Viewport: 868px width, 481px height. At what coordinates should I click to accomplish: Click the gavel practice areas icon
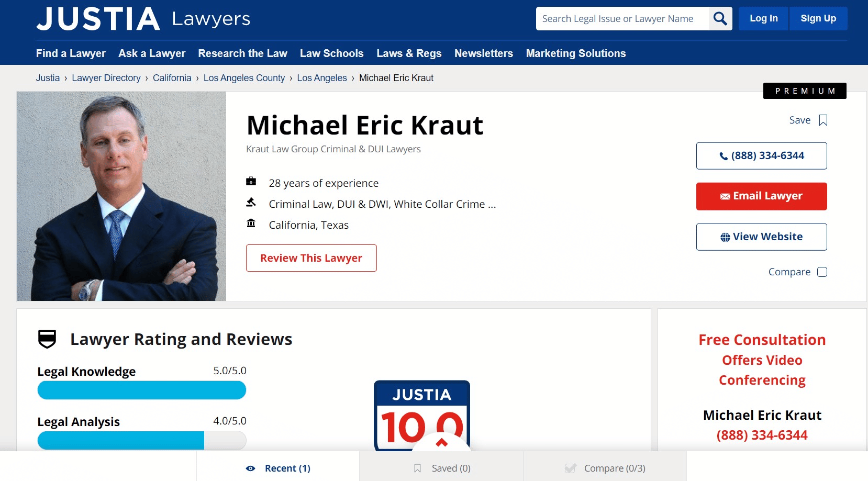[251, 202]
